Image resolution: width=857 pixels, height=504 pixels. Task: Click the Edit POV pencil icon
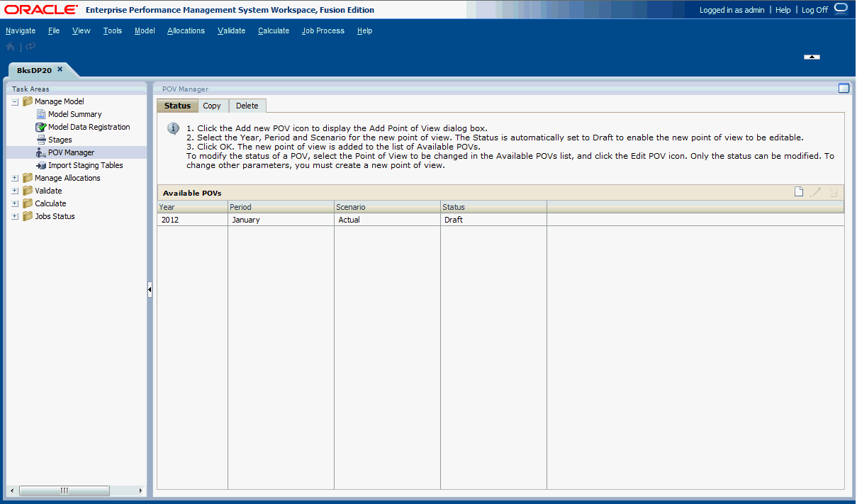(816, 192)
